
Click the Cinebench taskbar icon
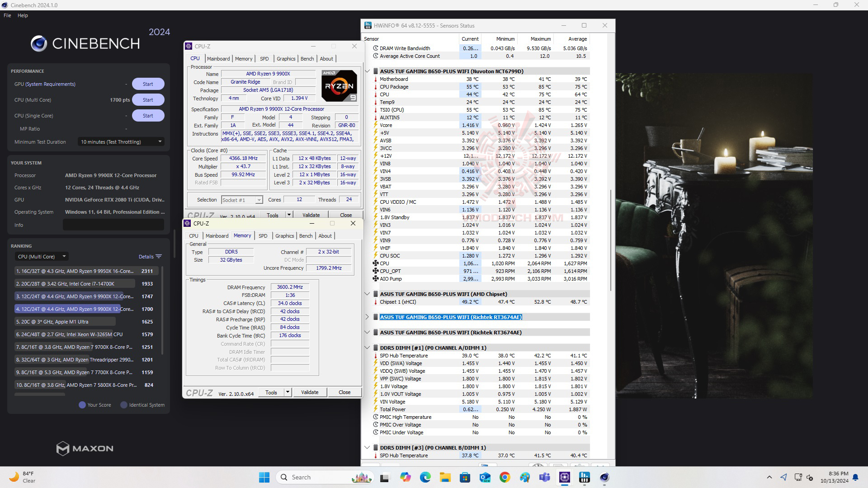(x=604, y=477)
